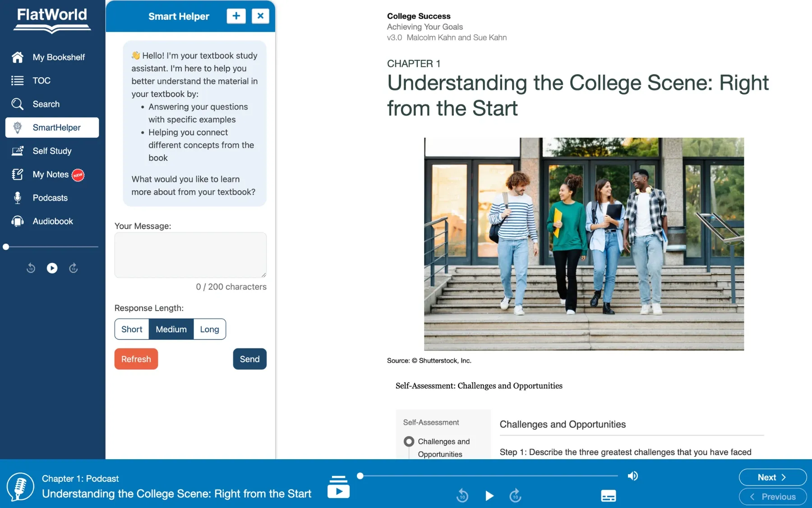Click 'Self-Assessment: Challenges and Opportunities' heading

point(479,386)
